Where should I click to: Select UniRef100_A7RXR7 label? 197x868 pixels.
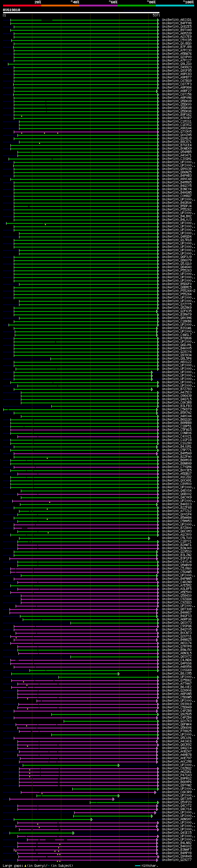click(176, 118)
